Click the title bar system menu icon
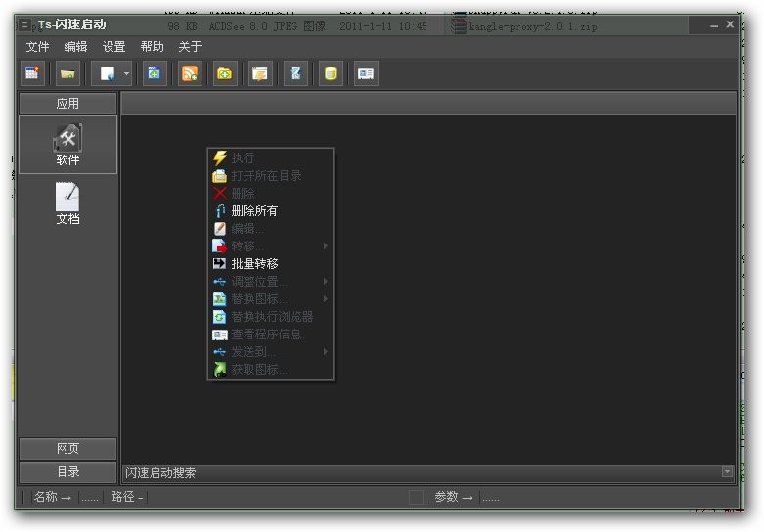This screenshot has width=764, height=532. click(x=25, y=24)
